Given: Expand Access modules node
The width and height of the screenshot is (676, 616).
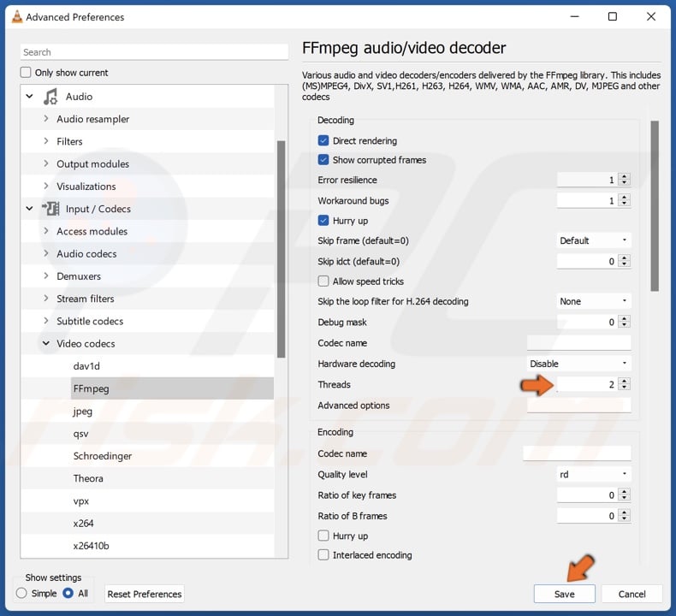Looking at the screenshot, I should (46, 231).
